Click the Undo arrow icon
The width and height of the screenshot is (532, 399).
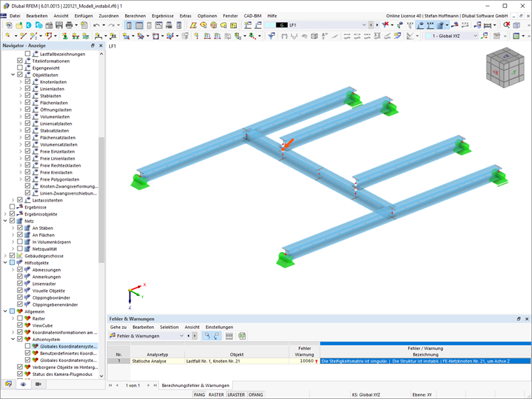pos(97,25)
